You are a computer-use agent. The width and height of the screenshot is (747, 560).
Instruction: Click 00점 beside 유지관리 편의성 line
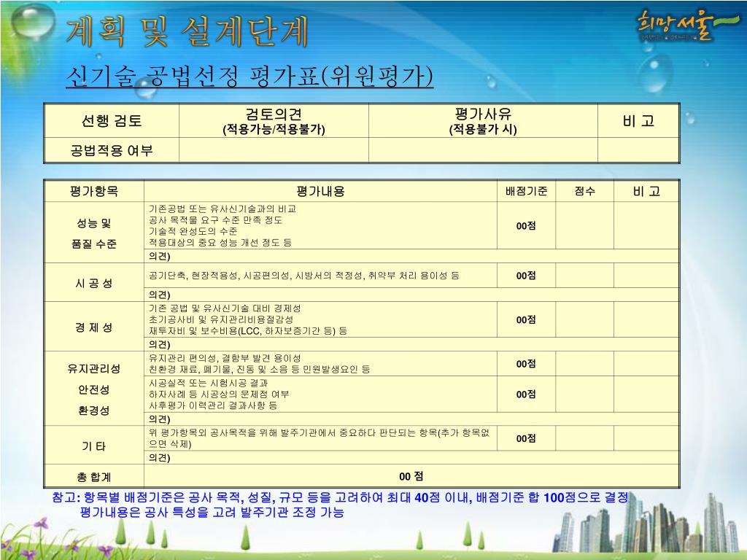coord(526,364)
